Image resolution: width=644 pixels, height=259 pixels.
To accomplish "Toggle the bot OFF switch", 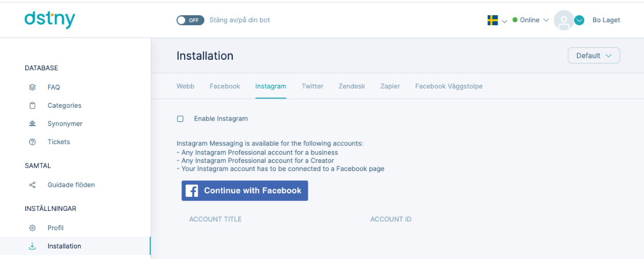I will pos(190,20).
